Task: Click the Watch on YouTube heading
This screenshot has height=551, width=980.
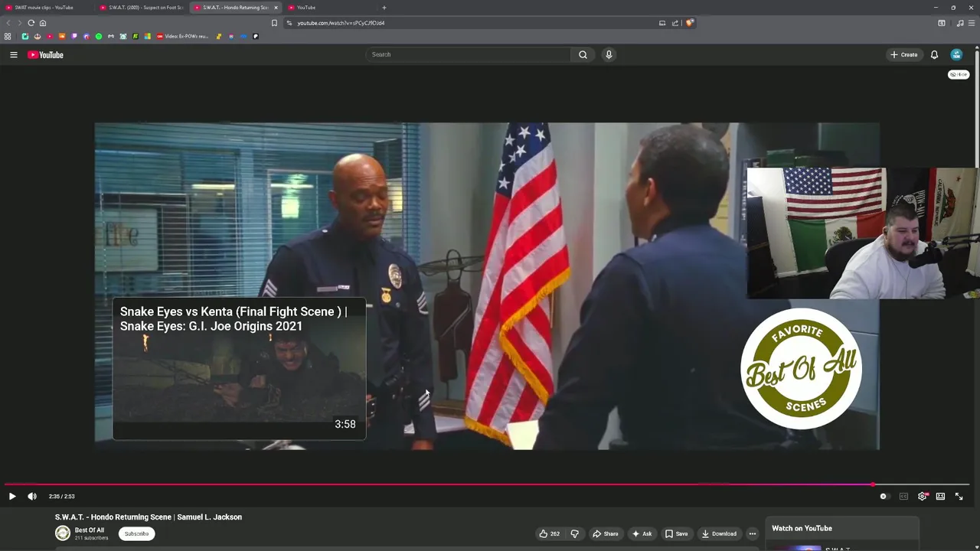Action: click(802, 528)
